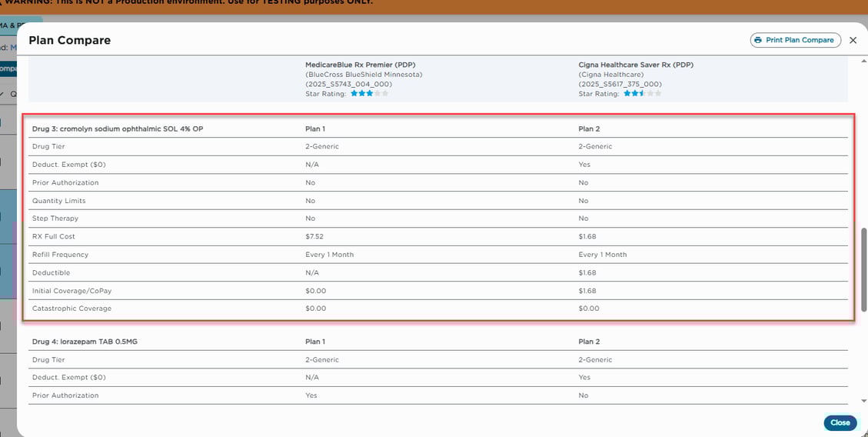This screenshot has width=868, height=437.
Task: Click Plan 1 RX Full Cost $7.52
Action: coord(315,236)
